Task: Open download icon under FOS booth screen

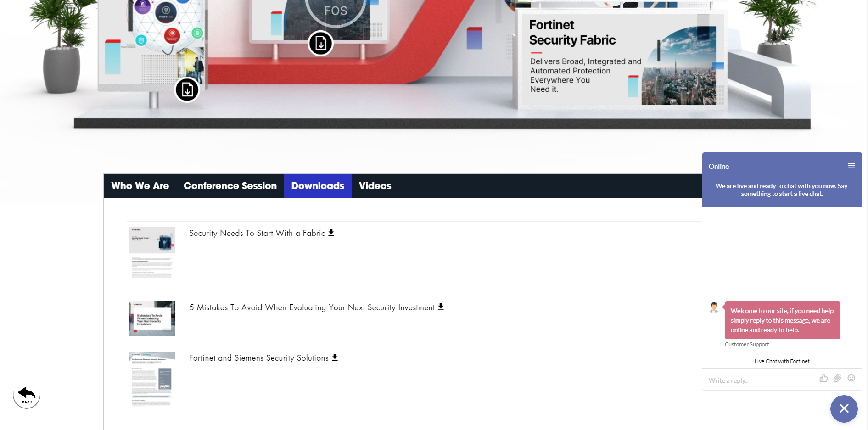Action: point(320,44)
